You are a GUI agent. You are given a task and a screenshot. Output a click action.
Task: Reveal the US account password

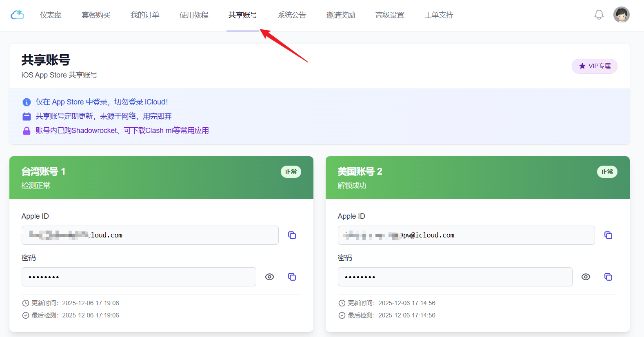[586, 277]
